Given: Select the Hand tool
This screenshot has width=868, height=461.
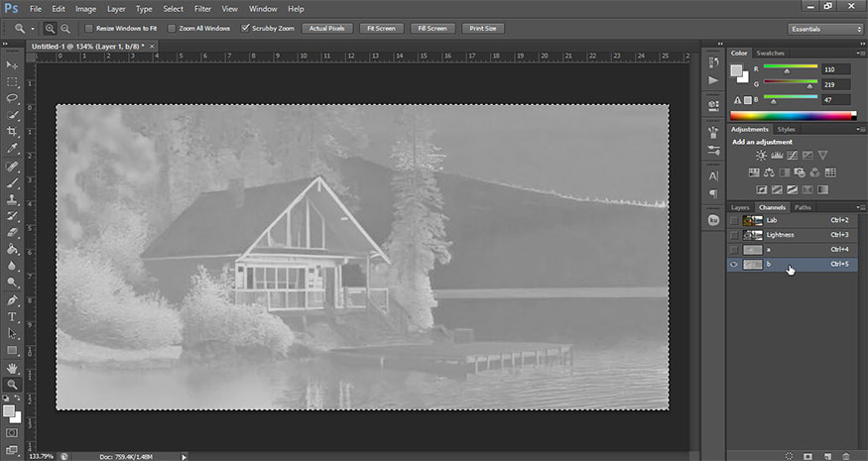Looking at the screenshot, I should [13, 367].
